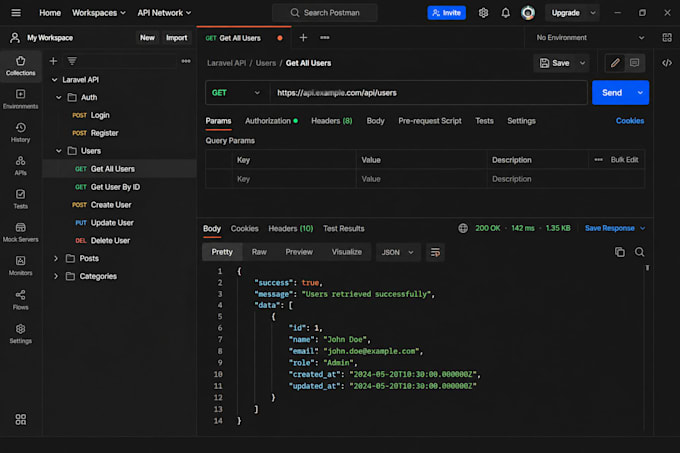Switch to the Pre-request Script tab
Screen dimensions: 680x453
430,121
